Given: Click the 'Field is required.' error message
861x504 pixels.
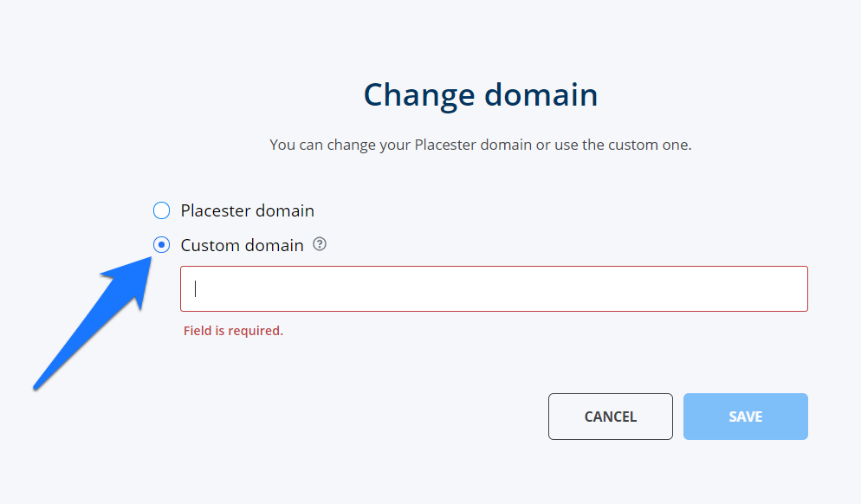Looking at the screenshot, I should [x=233, y=331].
